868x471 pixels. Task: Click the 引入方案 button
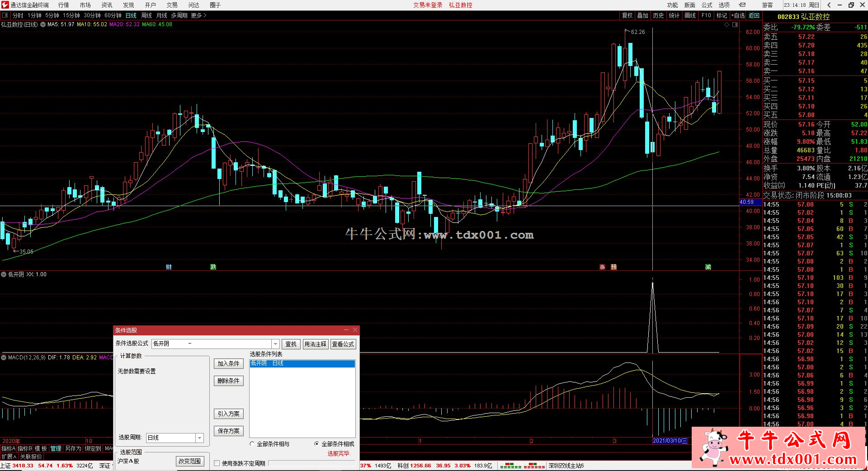click(x=228, y=414)
